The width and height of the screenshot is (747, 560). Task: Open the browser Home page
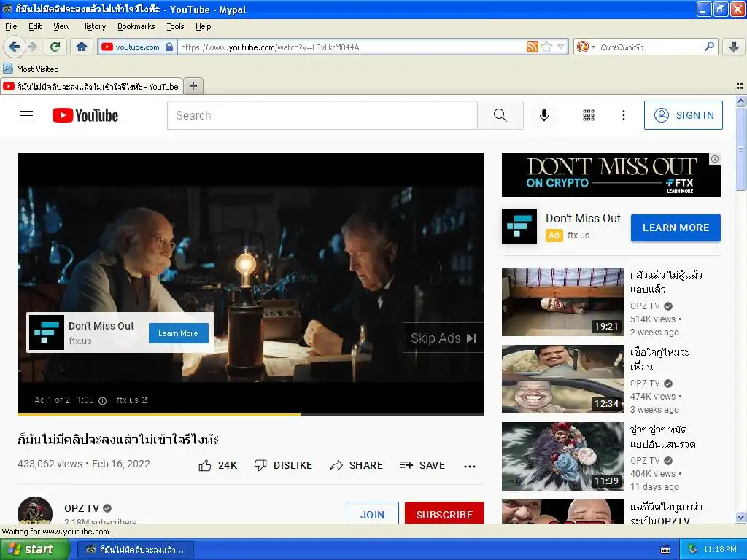pos(82,47)
